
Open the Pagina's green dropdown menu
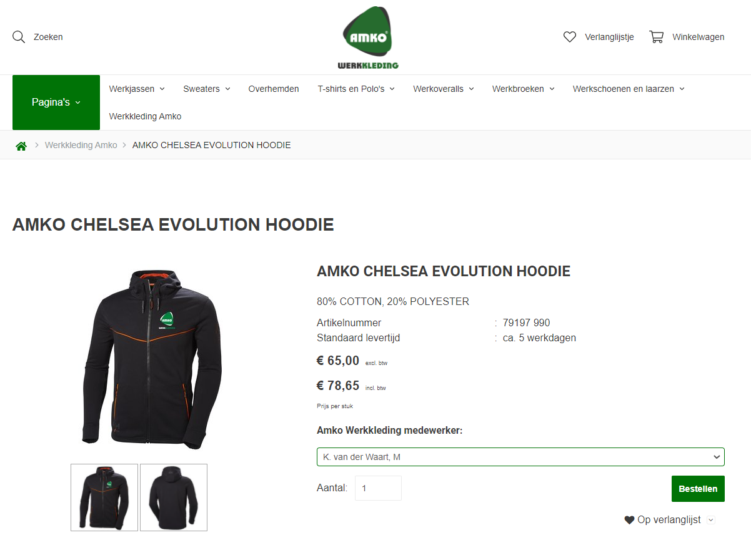[56, 102]
